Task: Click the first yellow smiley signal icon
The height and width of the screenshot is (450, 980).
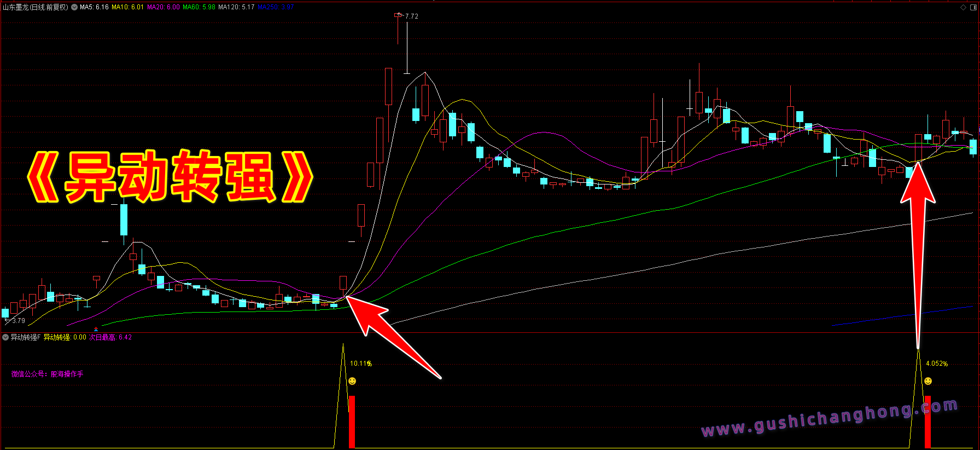Action: click(352, 381)
